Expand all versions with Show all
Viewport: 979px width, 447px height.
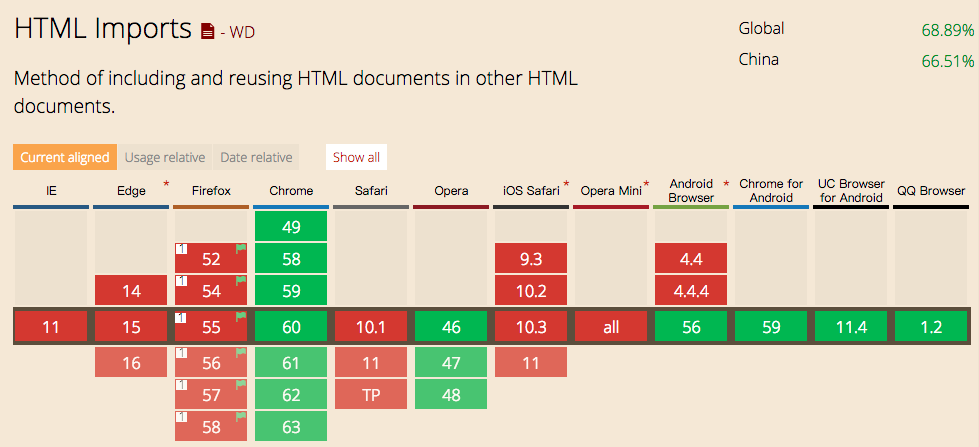(x=356, y=157)
